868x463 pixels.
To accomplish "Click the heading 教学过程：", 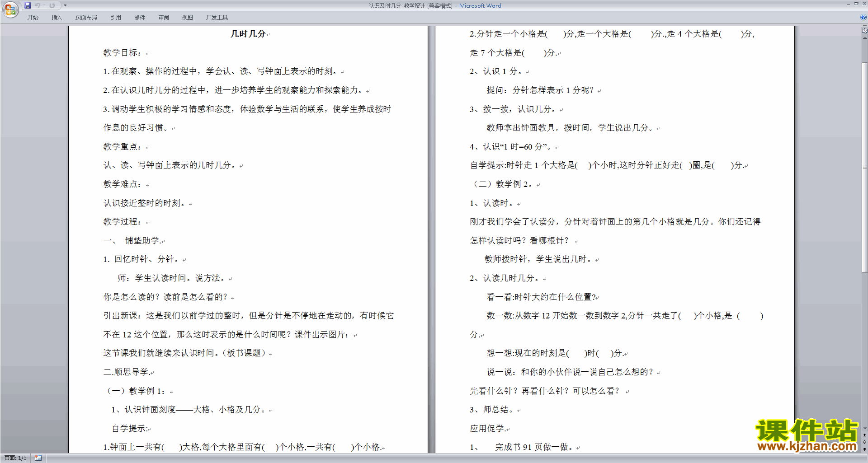I will coord(123,222).
